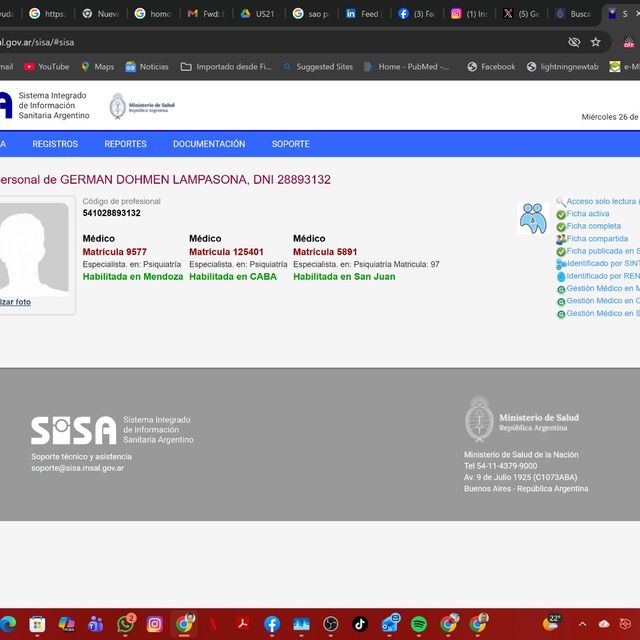Open Microsoft Store from the taskbar

point(37,624)
